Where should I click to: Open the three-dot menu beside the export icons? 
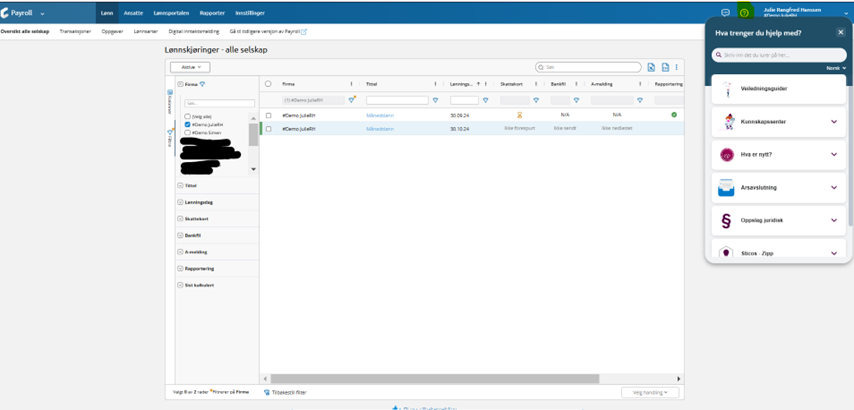(x=677, y=67)
